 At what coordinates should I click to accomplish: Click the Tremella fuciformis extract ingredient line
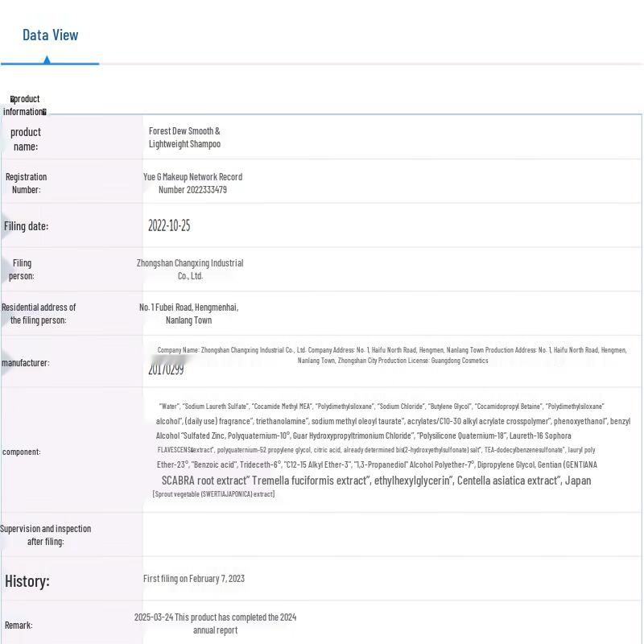[x=376, y=481]
